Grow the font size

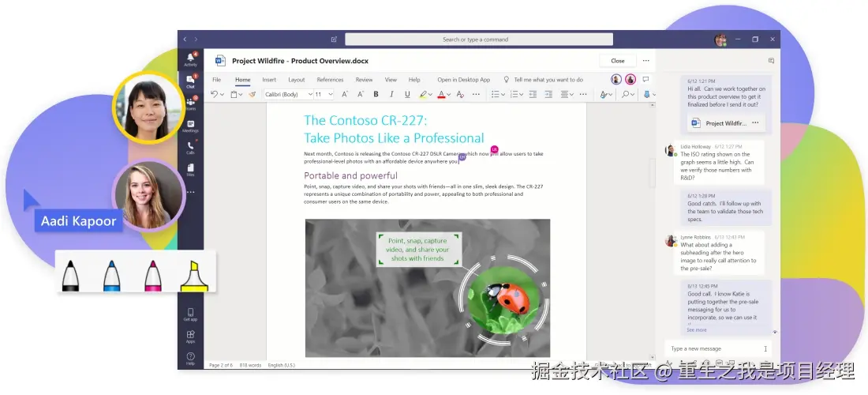coord(345,94)
